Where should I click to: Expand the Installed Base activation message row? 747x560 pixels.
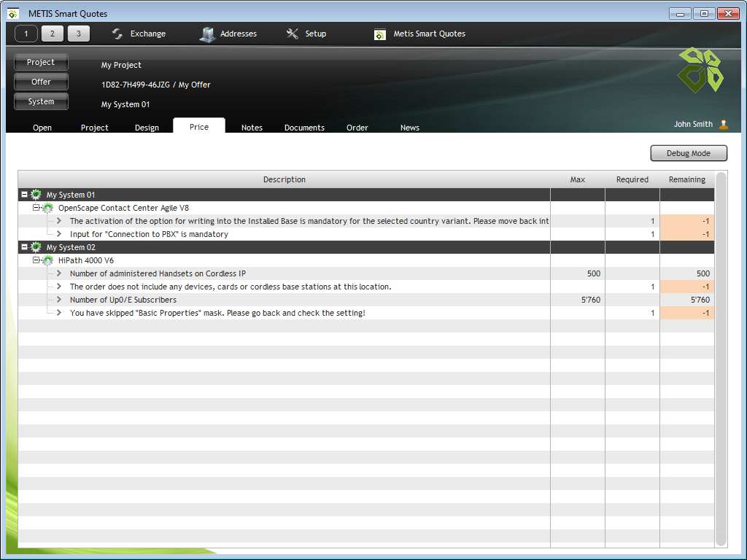click(59, 220)
